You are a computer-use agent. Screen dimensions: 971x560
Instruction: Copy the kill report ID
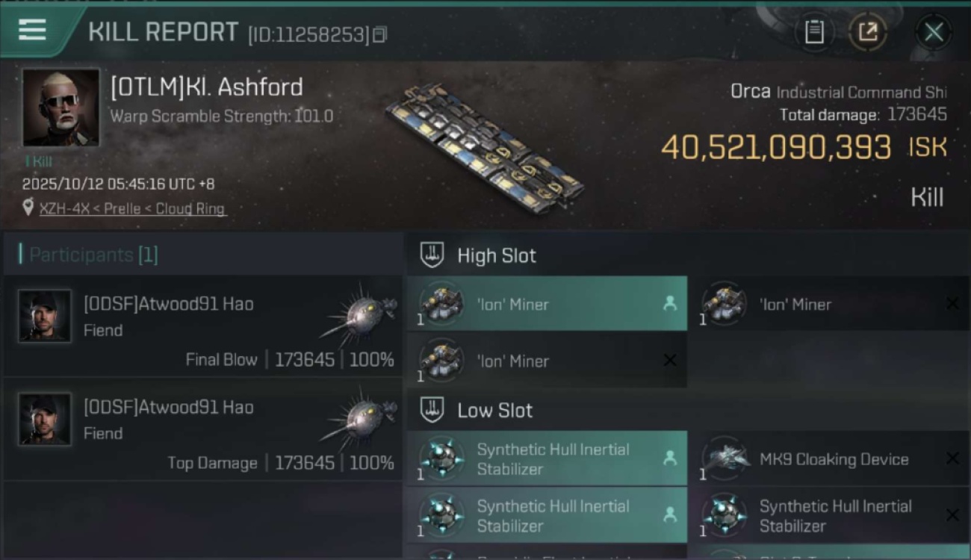pyautogui.click(x=380, y=34)
